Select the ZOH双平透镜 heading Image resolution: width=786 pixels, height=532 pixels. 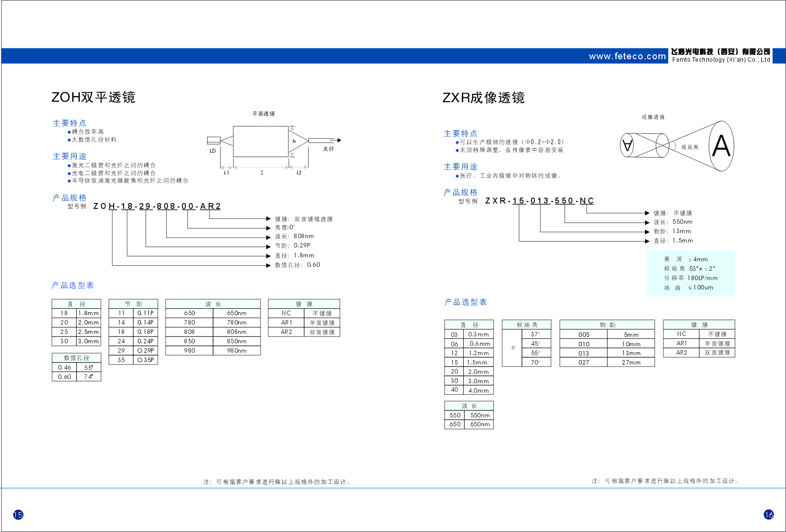tap(93, 97)
